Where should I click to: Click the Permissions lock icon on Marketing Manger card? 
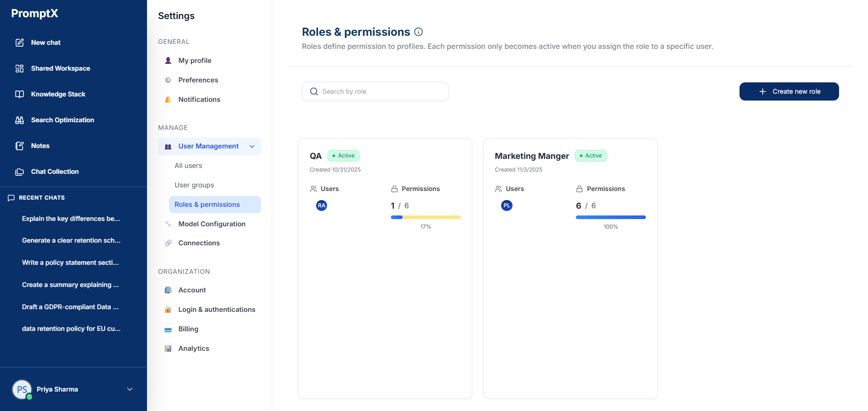(579, 189)
